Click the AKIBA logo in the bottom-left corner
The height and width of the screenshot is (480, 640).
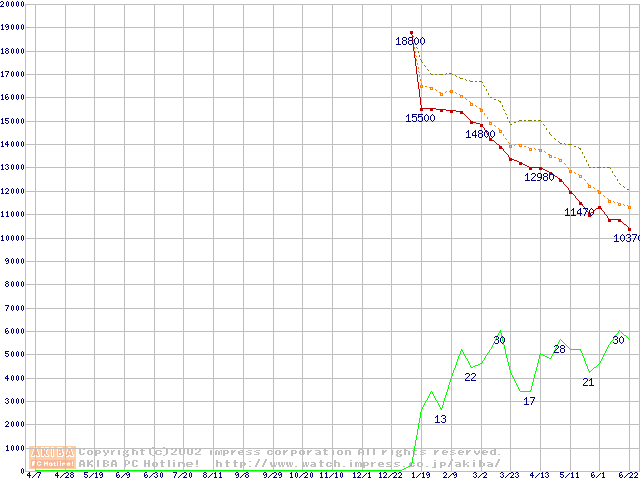tap(53, 452)
